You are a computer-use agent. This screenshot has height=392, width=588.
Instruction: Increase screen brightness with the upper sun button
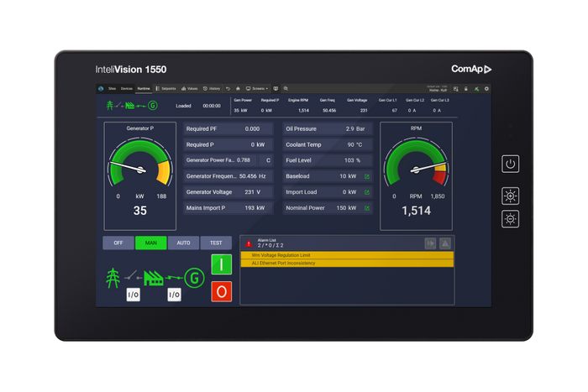(x=510, y=196)
